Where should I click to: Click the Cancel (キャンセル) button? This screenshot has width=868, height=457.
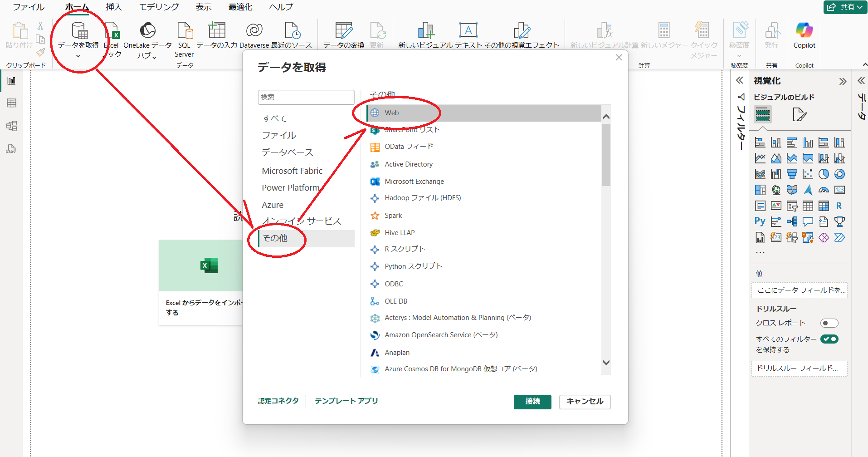[x=585, y=402]
